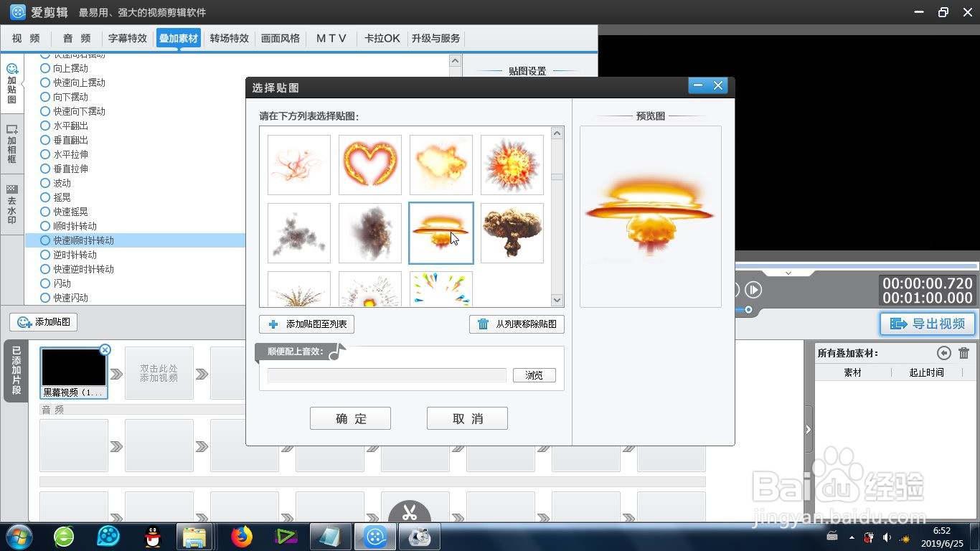This screenshot has width=980, height=551.
Task: Select the 加相框 sidebar icon
Action: click(12, 144)
